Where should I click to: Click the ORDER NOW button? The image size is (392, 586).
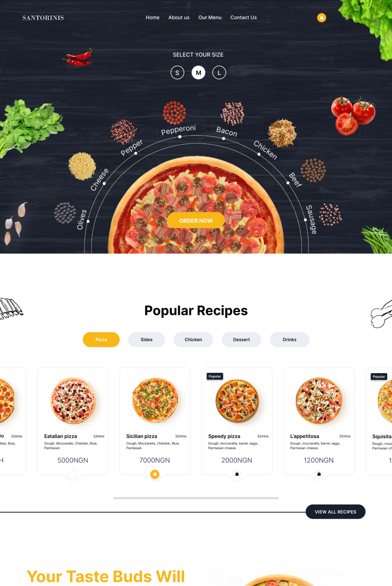click(x=196, y=220)
